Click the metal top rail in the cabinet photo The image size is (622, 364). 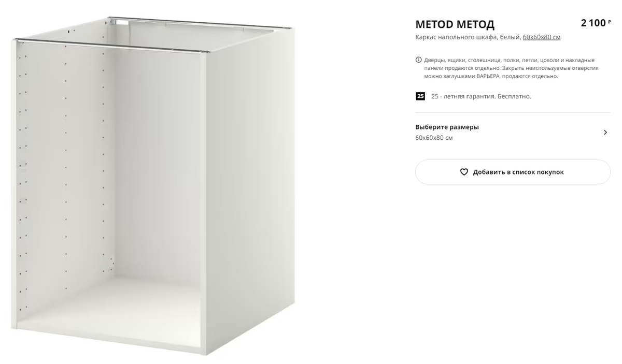click(111, 46)
